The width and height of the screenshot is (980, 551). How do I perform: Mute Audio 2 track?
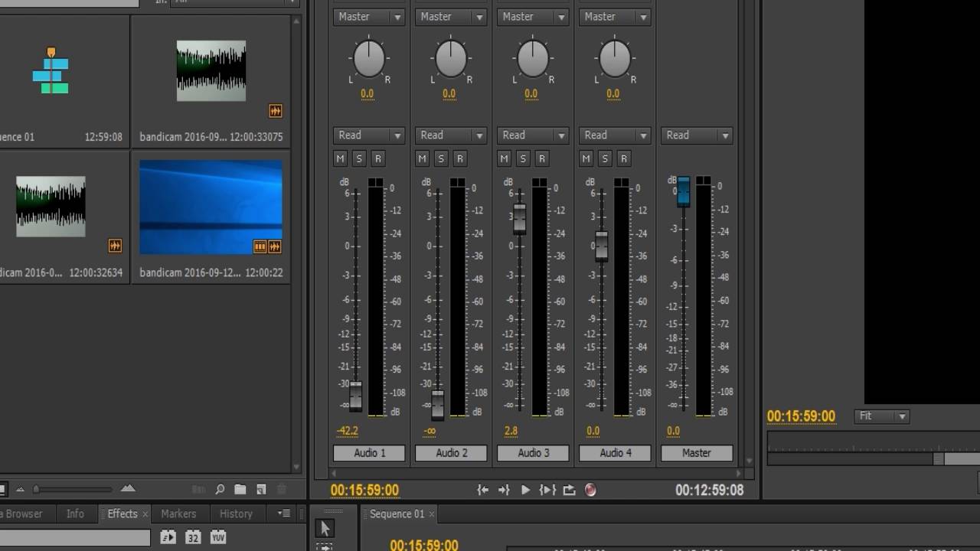[x=423, y=158]
